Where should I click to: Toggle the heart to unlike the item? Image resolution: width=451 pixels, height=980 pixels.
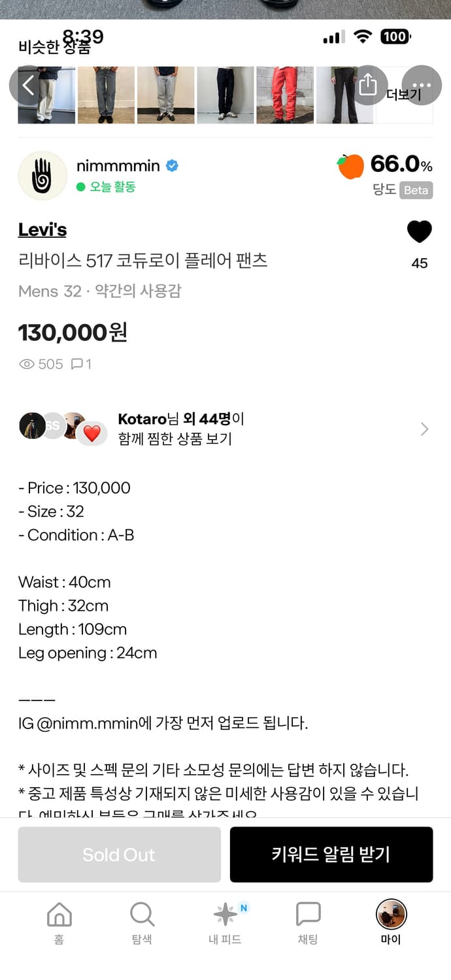419,231
